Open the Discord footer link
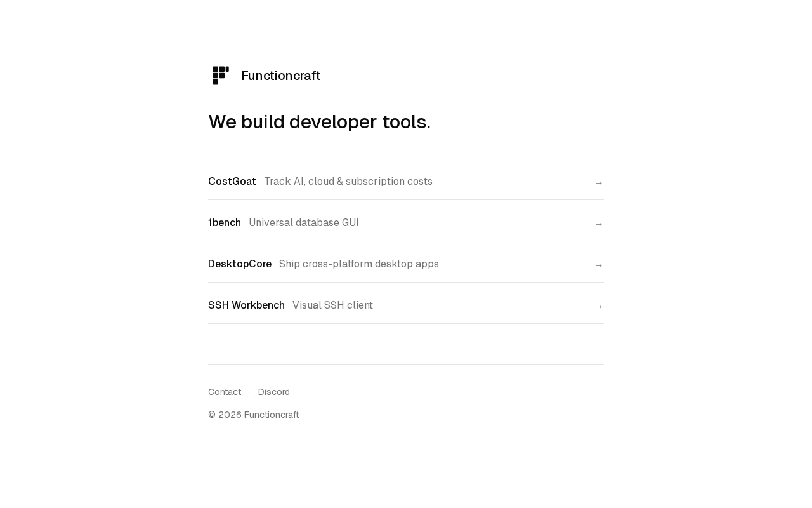812x508 pixels. [273, 392]
